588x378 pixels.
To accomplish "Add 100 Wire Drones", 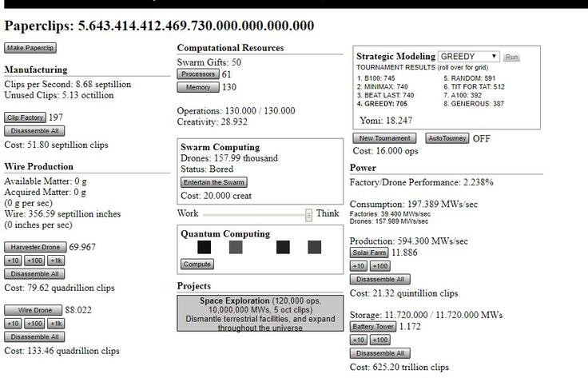I will (x=34, y=324).
